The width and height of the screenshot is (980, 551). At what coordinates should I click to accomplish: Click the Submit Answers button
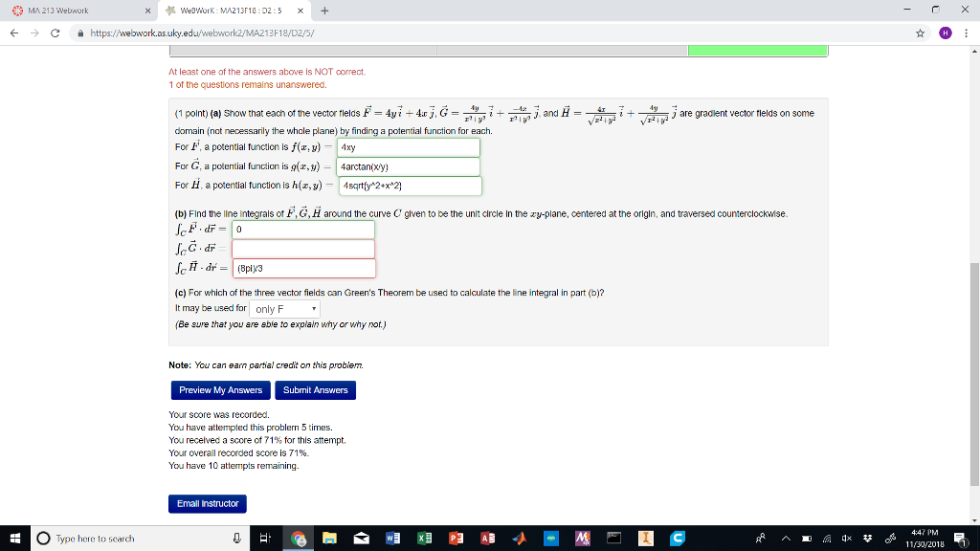pos(317,390)
